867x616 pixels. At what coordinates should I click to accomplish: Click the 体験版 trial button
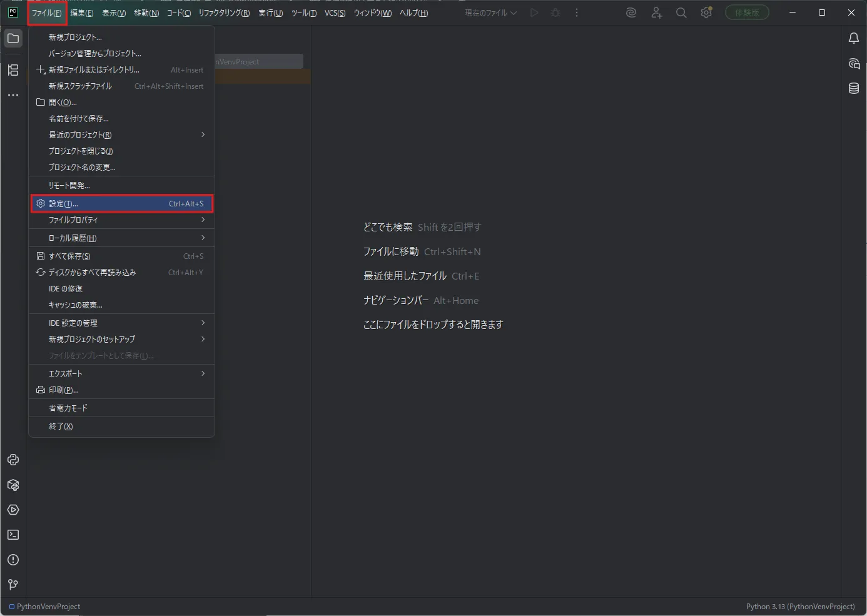click(747, 13)
